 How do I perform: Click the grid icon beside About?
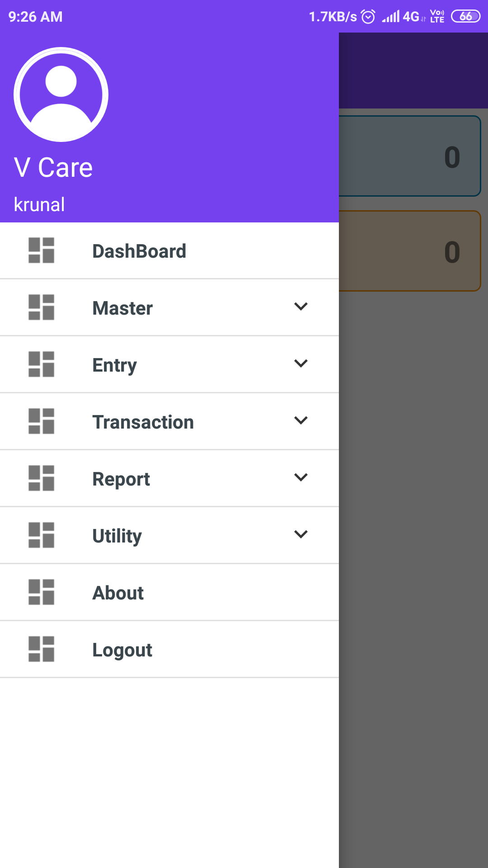coord(41,592)
